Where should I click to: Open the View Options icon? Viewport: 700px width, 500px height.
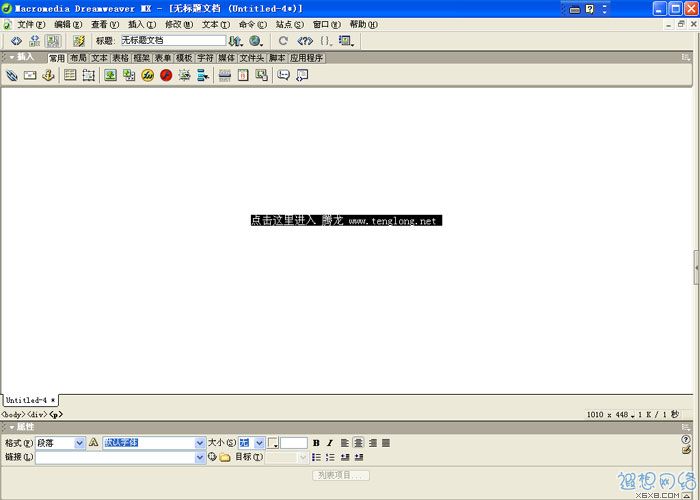point(346,41)
